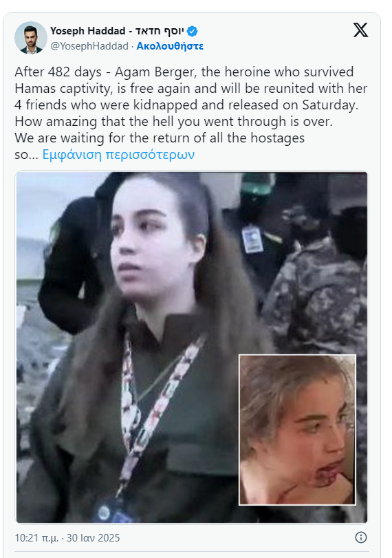392x558 pixels.
Task: Click the inset close-up photo
Action: pos(297,429)
